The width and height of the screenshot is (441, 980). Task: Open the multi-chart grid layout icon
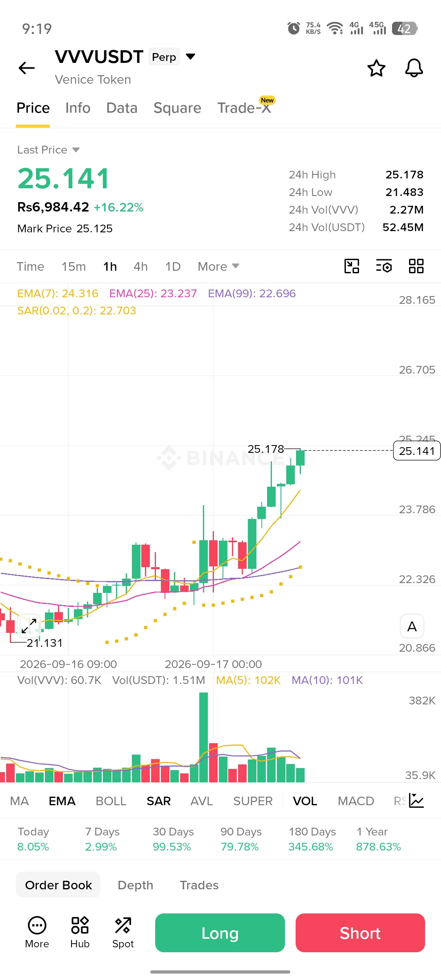[x=416, y=266]
